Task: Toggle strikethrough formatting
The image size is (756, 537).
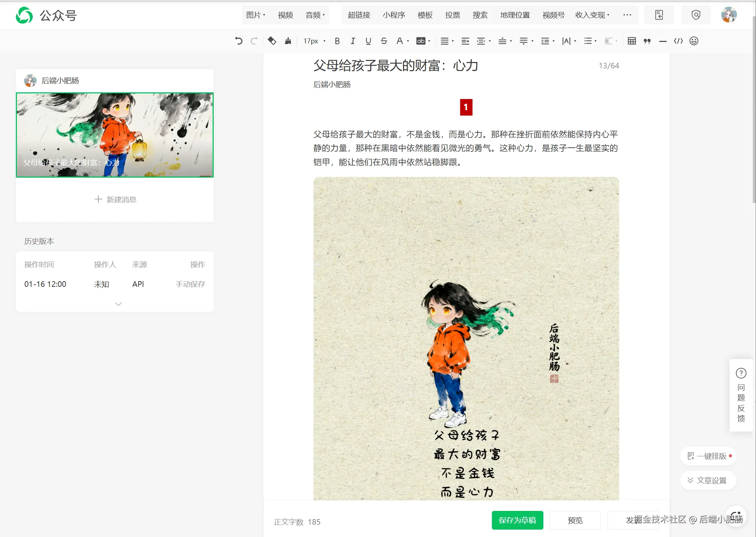Action: click(384, 41)
